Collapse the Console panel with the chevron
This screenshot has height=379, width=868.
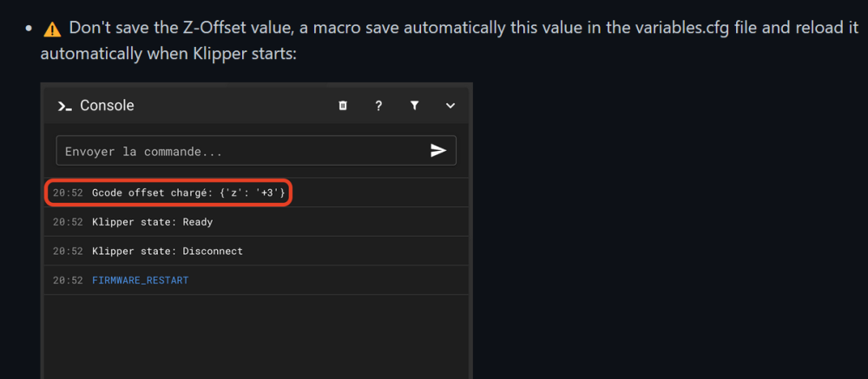click(x=450, y=106)
